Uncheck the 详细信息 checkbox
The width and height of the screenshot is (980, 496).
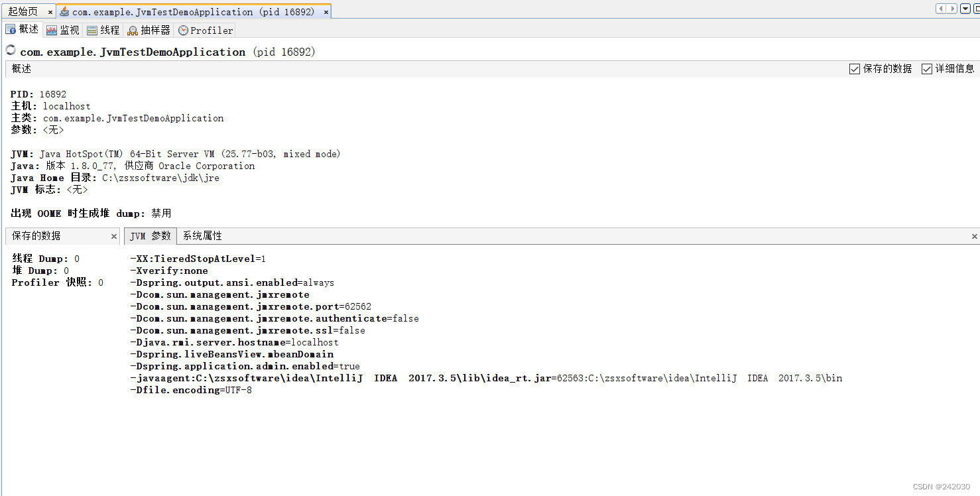[927, 69]
